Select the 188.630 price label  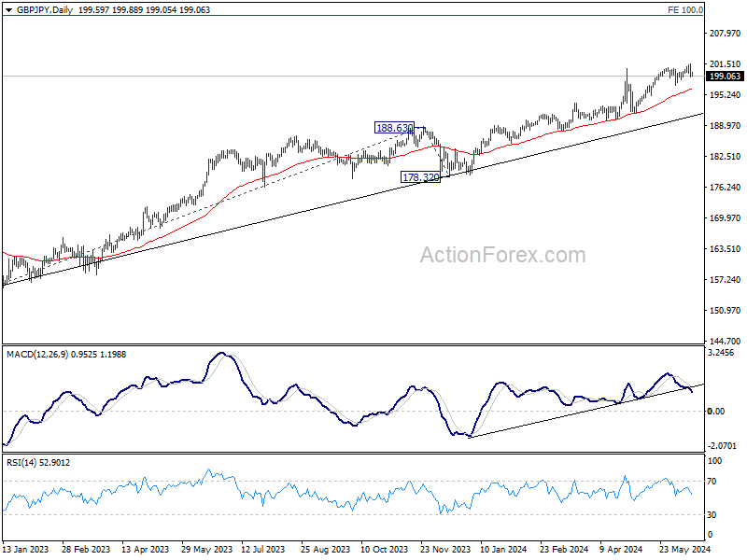point(394,128)
